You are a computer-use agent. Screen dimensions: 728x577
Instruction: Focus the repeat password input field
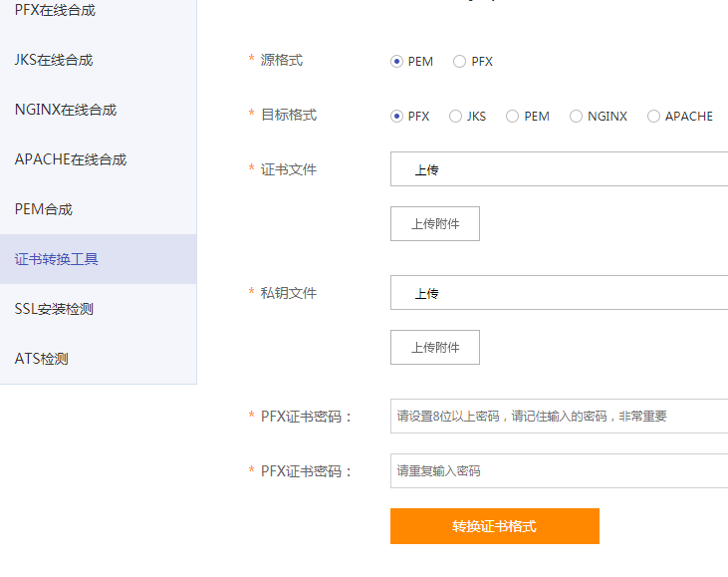[558, 470]
